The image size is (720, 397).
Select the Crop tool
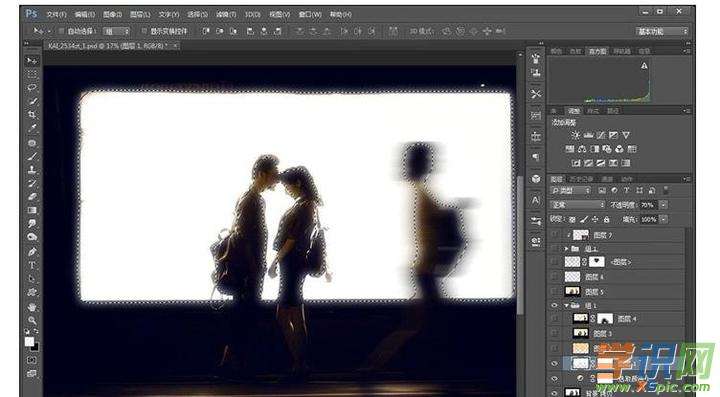click(x=32, y=115)
